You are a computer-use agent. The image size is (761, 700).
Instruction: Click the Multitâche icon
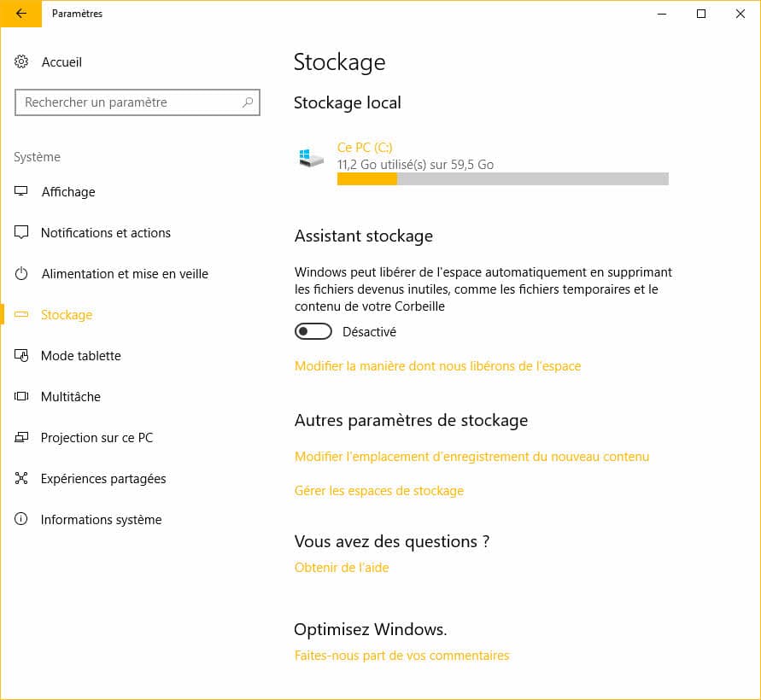pyautogui.click(x=21, y=397)
